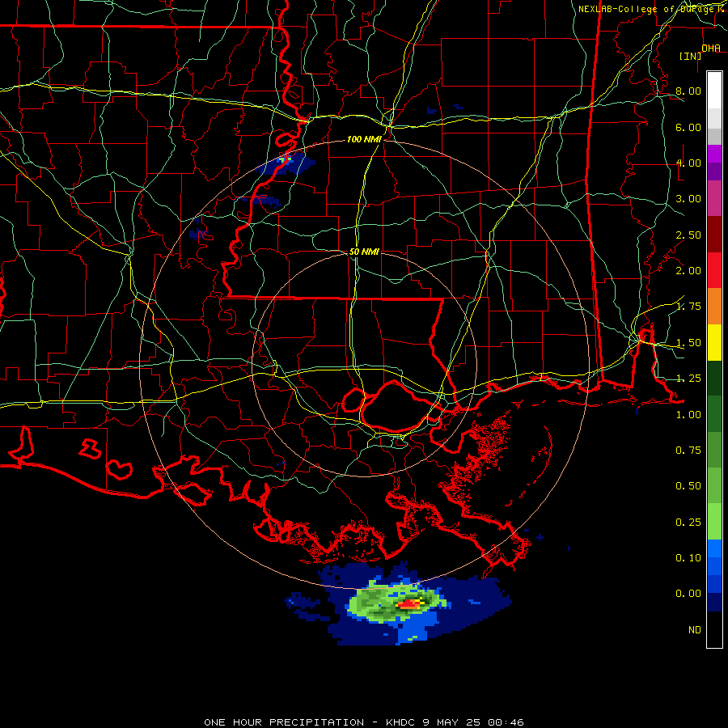Image resolution: width=728 pixels, height=728 pixels.
Task: Click the 6.00 legend label
Action: (x=688, y=127)
